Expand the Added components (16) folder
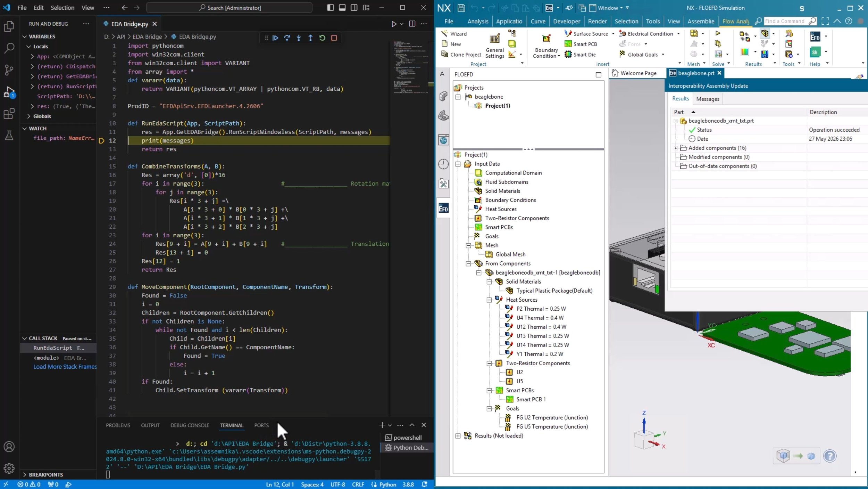The height and width of the screenshot is (489, 868). pyautogui.click(x=676, y=148)
